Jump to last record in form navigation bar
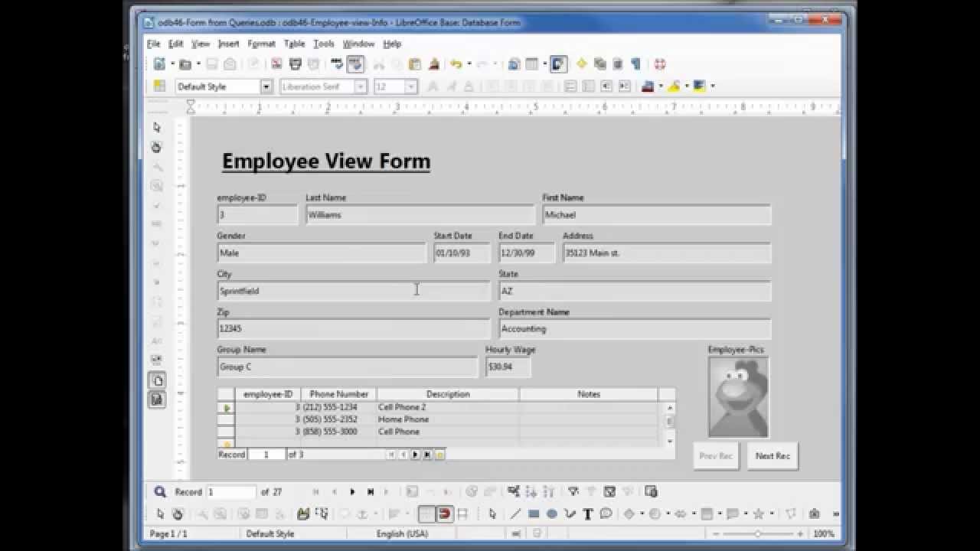The height and width of the screenshot is (551, 980). point(371,491)
